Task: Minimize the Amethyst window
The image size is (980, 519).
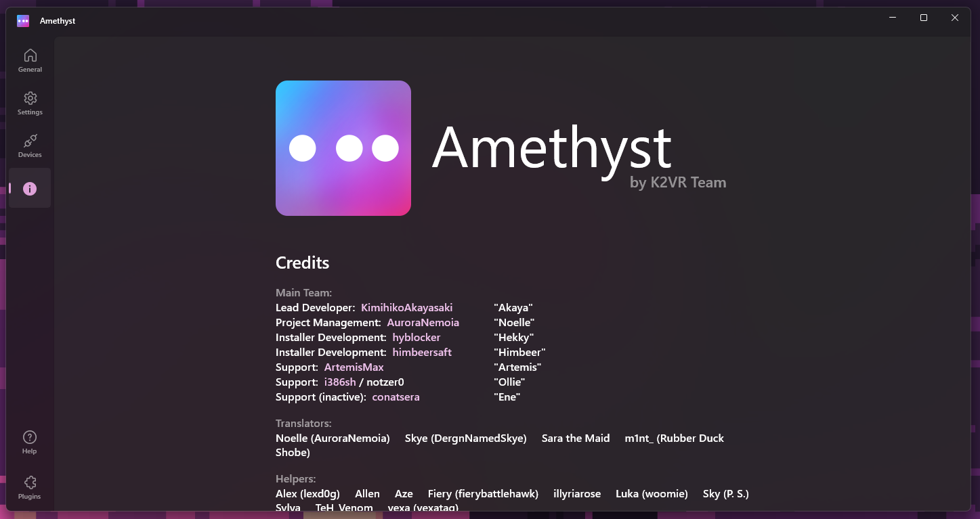Action: pos(892,18)
